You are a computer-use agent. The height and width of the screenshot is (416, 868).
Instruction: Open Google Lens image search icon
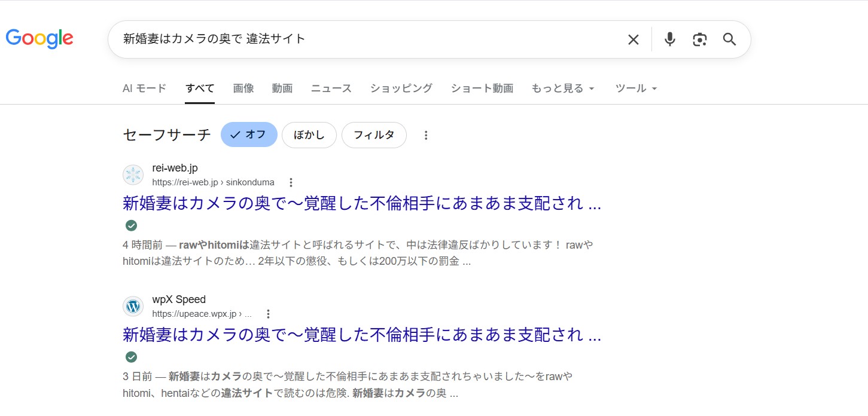(700, 39)
